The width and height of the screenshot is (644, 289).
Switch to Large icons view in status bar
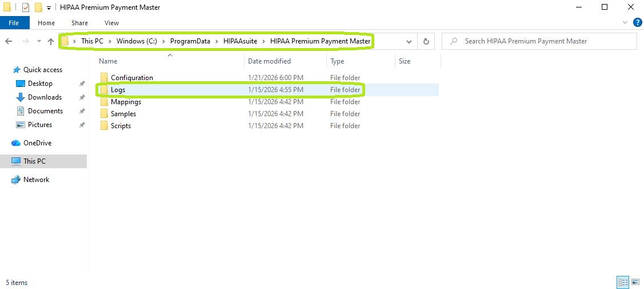tap(635, 283)
